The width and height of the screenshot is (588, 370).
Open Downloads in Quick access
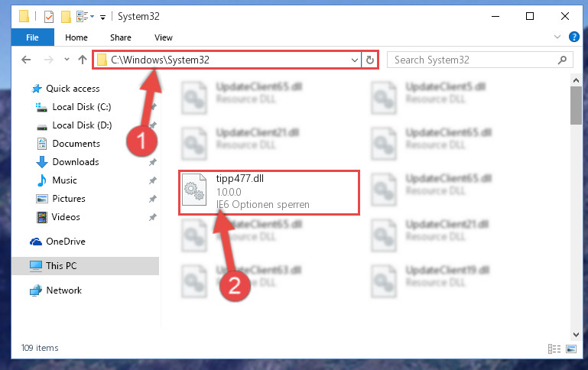tap(76, 162)
